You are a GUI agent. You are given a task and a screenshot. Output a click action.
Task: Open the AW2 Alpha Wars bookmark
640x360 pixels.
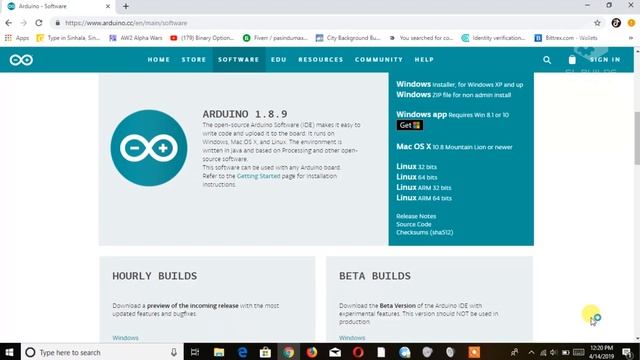[x=136, y=38]
